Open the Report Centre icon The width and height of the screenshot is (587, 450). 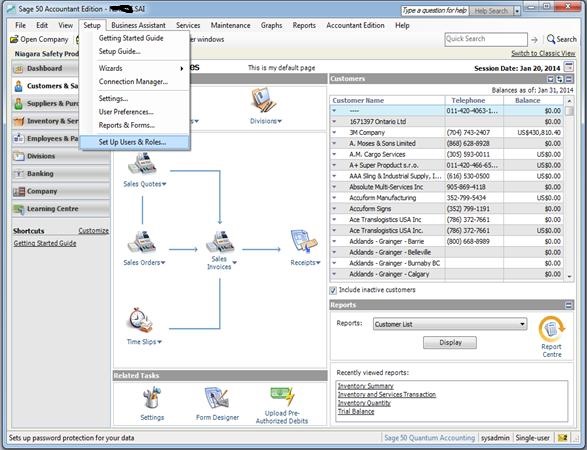pyautogui.click(x=552, y=329)
